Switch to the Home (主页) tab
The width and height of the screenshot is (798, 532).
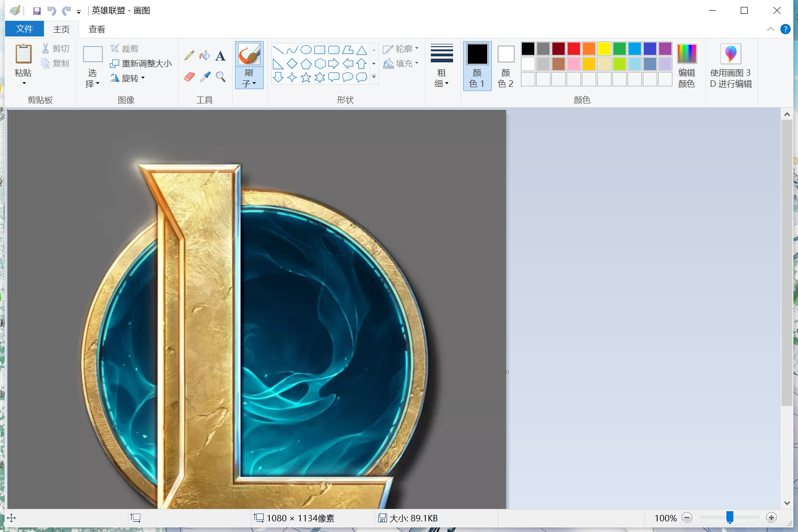pyautogui.click(x=61, y=29)
